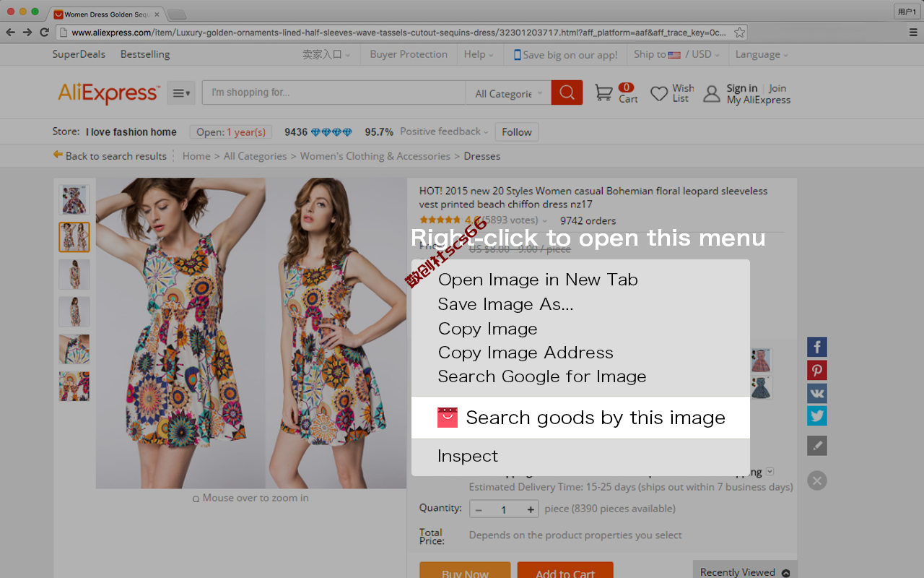Bookmark page with star icon
The height and width of the screenshot is (578, 924).
click(739, 33)
